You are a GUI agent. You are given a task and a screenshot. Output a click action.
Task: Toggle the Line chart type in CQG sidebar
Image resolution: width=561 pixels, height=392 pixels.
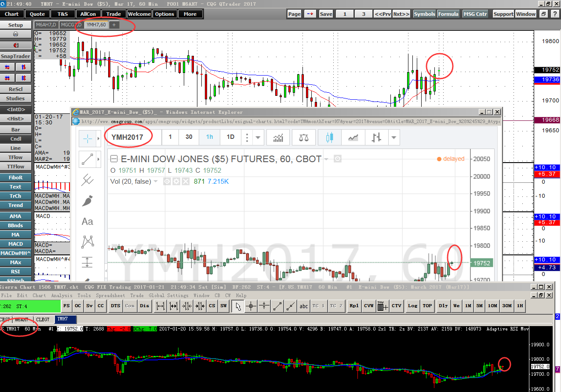(x=16, y=148)
